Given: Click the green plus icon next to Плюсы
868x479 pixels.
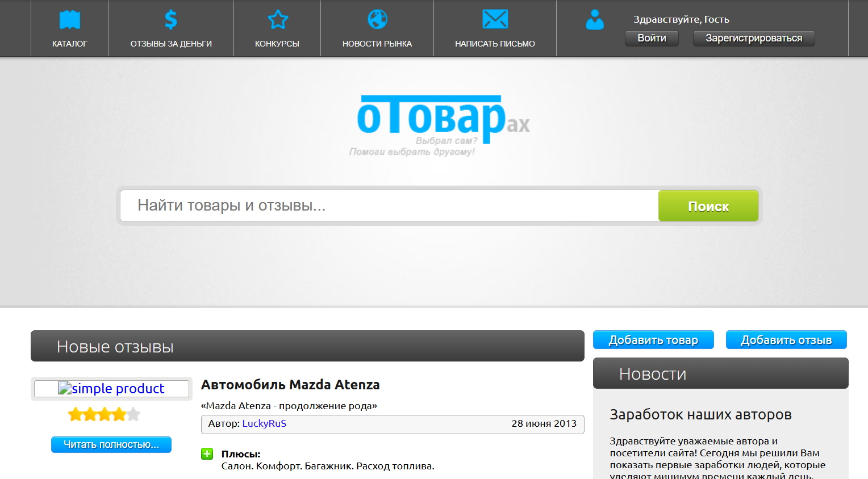Looking at the screenshot, I should (207, 453).
